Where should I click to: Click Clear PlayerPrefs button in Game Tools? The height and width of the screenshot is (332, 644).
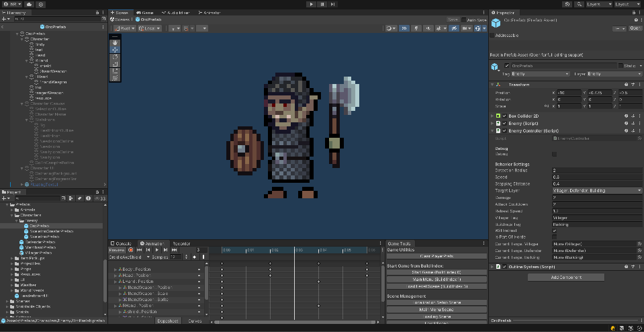point(436,256)
